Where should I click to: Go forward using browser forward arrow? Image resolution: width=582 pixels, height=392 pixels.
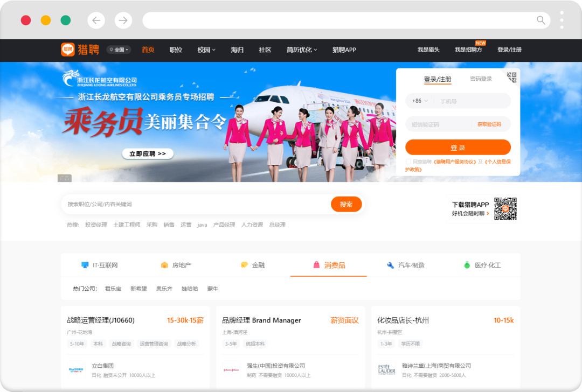coord(123,20)
